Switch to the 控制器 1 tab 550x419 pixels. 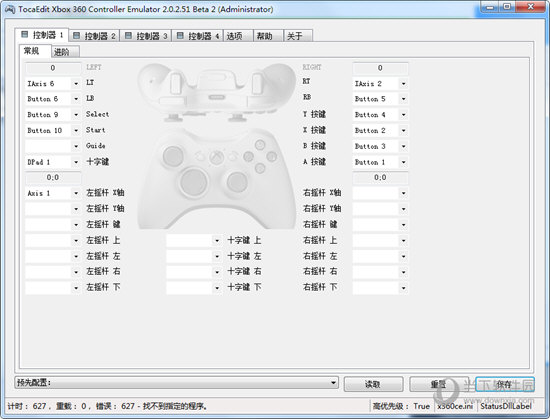pos(42,35)
